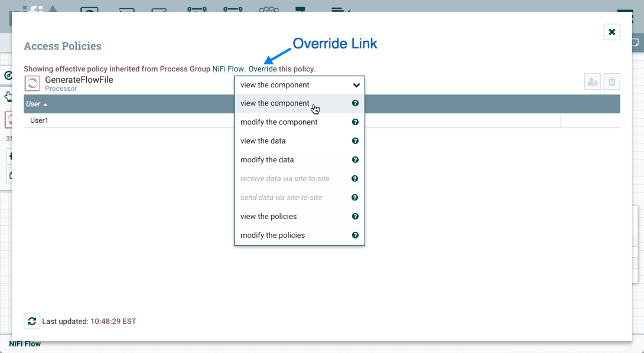Click the add user to policy icon
Screen dimensions: 644x353
(x=593, y=82)
